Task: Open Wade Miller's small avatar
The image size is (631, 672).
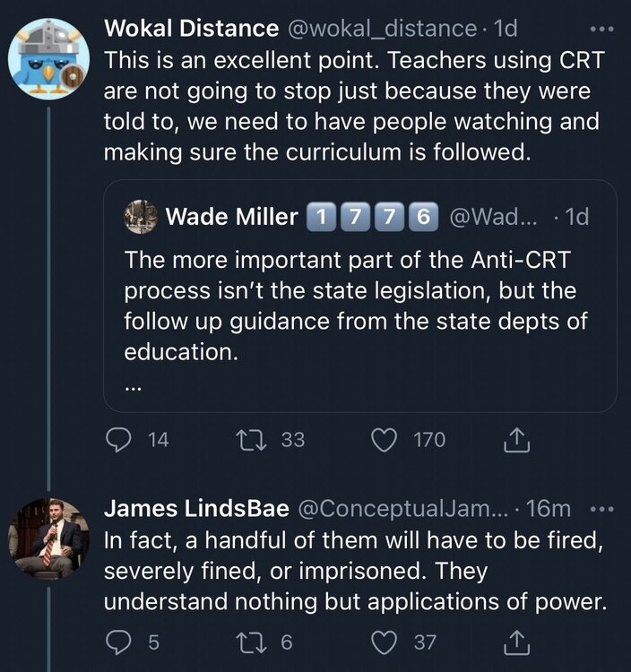Action: tap(141, 216)
